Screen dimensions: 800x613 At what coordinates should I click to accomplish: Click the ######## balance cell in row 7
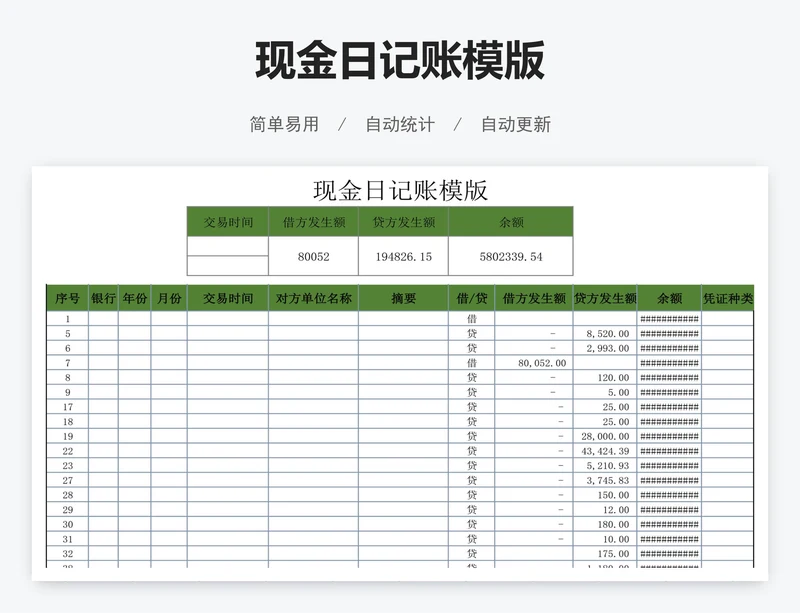pos(669,363)
